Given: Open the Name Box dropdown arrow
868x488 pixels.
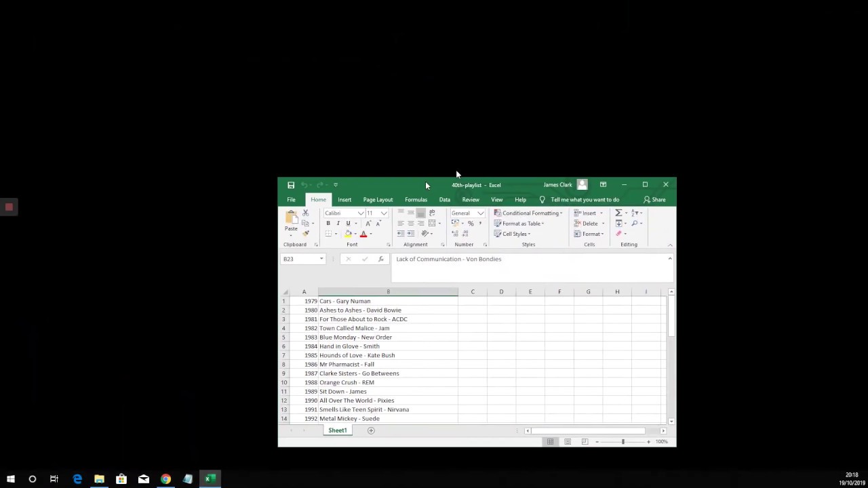Looking at the screenshot, I should coord(321,259).
